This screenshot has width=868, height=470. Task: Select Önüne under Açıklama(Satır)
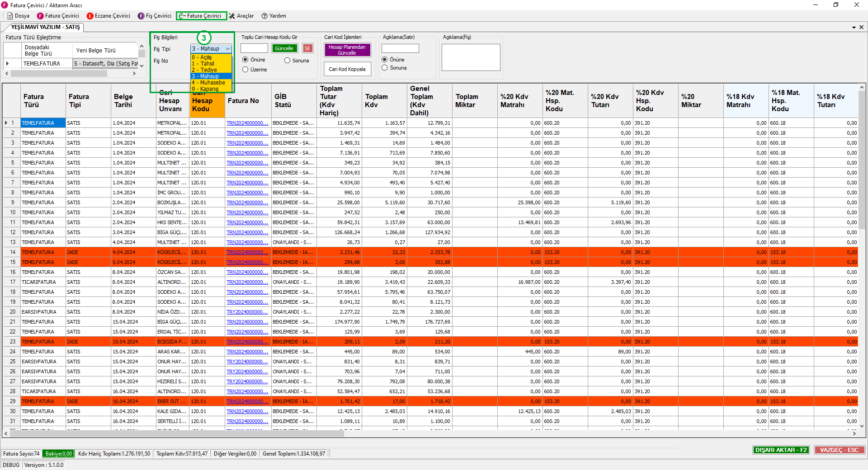[393, 60]
